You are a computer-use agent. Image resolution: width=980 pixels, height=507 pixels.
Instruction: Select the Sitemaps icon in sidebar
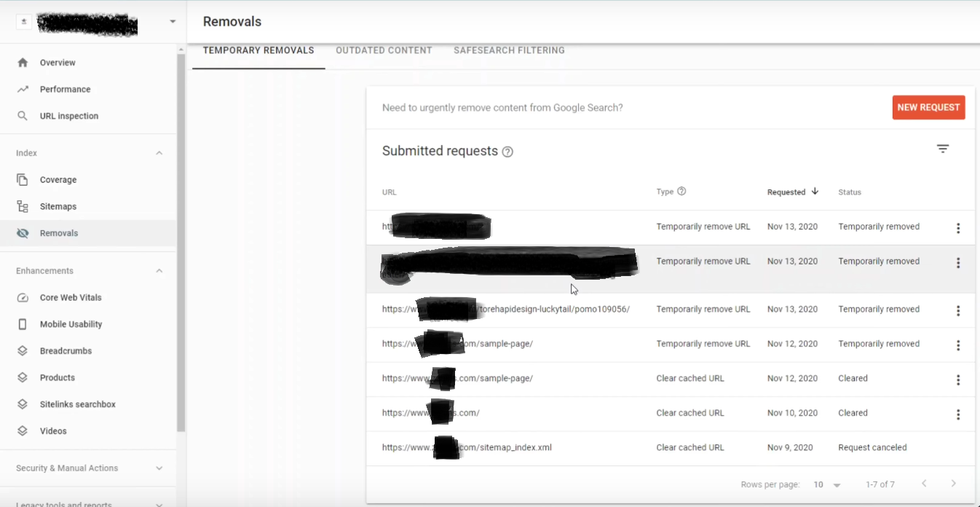[x=24, y=206]
